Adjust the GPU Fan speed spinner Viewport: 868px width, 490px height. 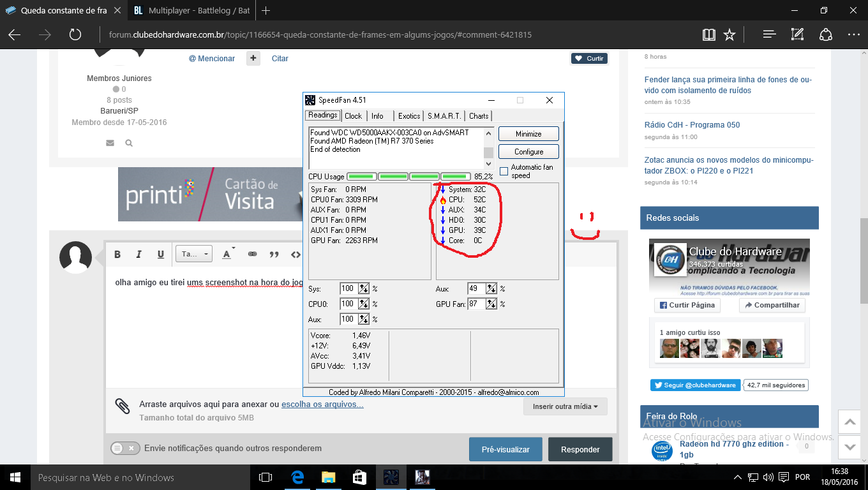point(491,304)
